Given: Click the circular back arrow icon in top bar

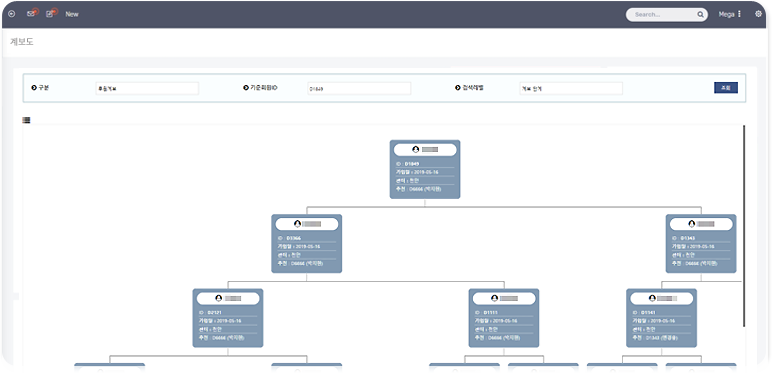Looking at the screenshot, I should pos(12,14).
